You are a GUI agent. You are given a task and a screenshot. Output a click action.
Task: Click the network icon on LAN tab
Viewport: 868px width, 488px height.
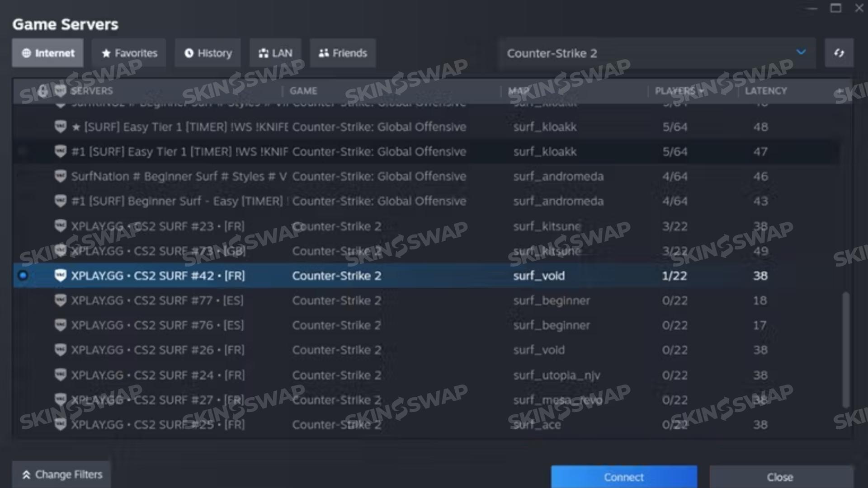[x=264, y=53]
